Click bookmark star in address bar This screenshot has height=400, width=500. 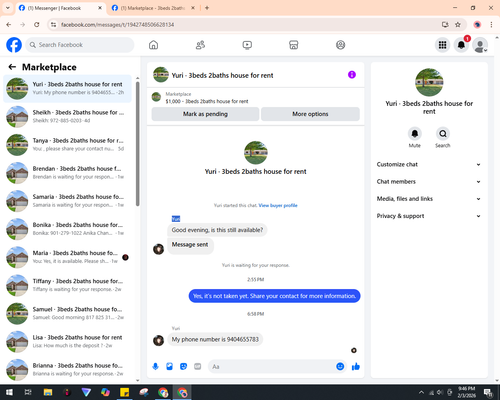[458, 25]
